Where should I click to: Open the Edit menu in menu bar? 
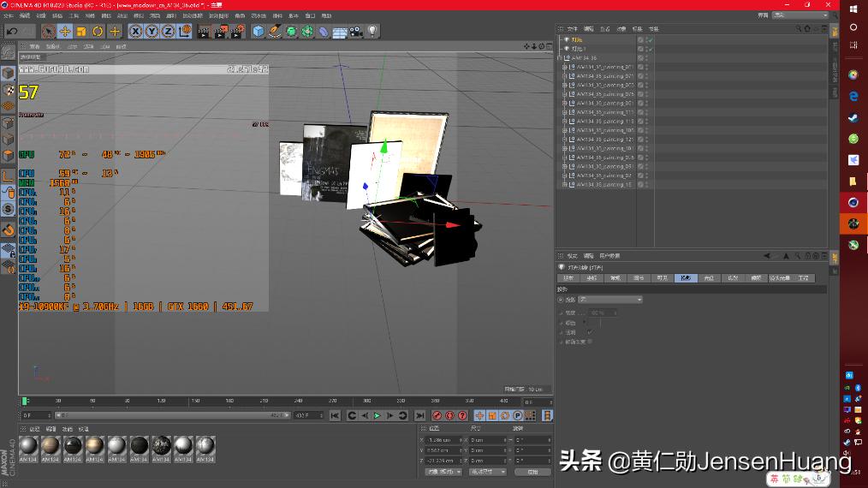(24, 15)
